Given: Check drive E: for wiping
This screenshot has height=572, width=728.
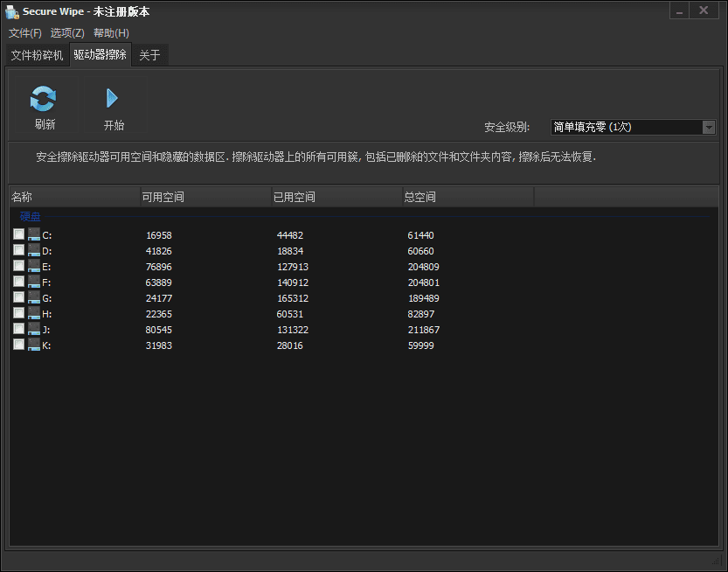Looking at the screenshot, I should 18,265.
